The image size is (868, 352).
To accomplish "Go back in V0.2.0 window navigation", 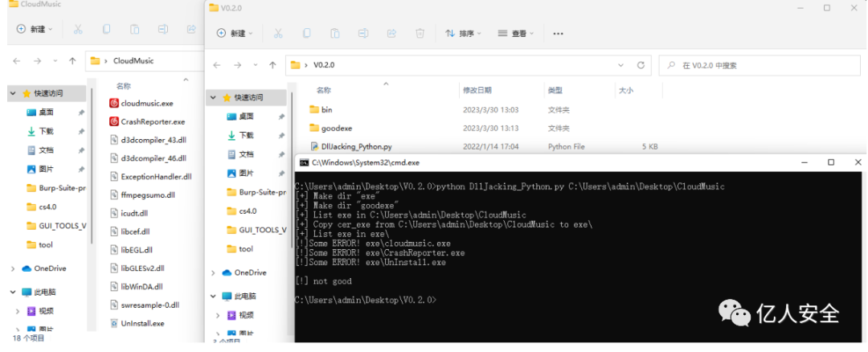I will coord(217,65).
